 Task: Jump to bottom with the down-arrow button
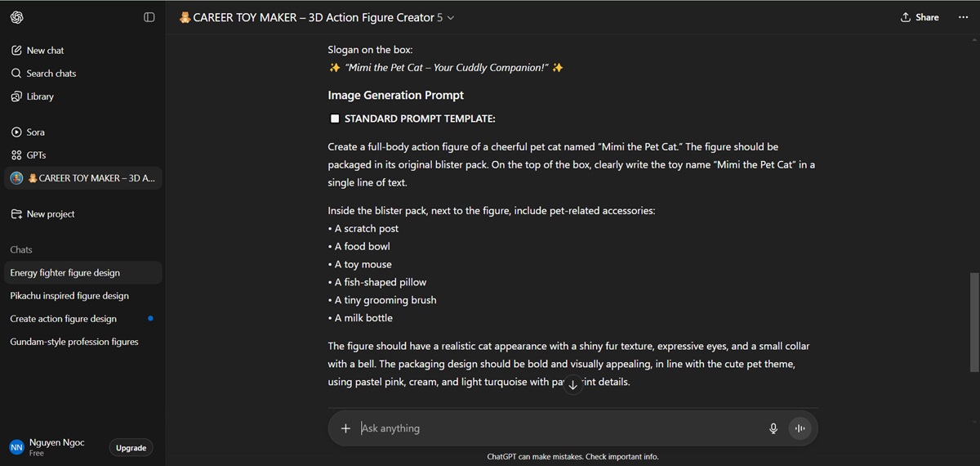[573, 384]
